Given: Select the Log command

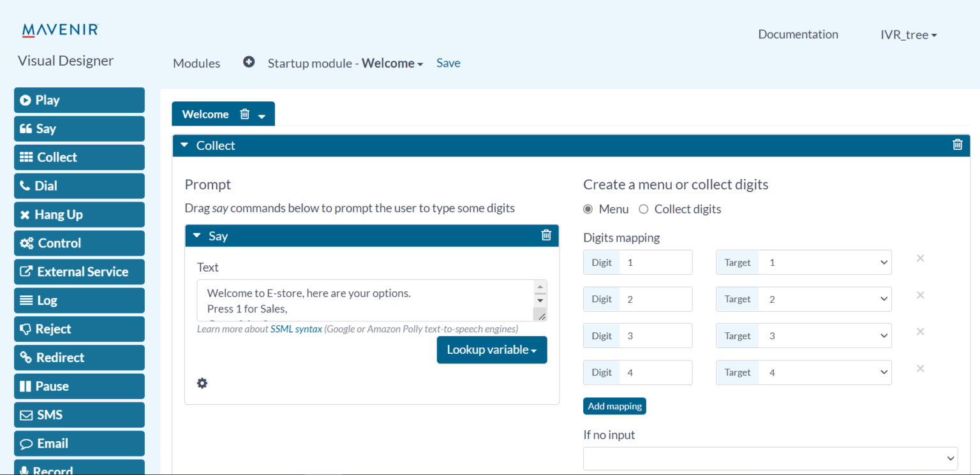Looking at the screenshot, I should (x=79, y=300).
